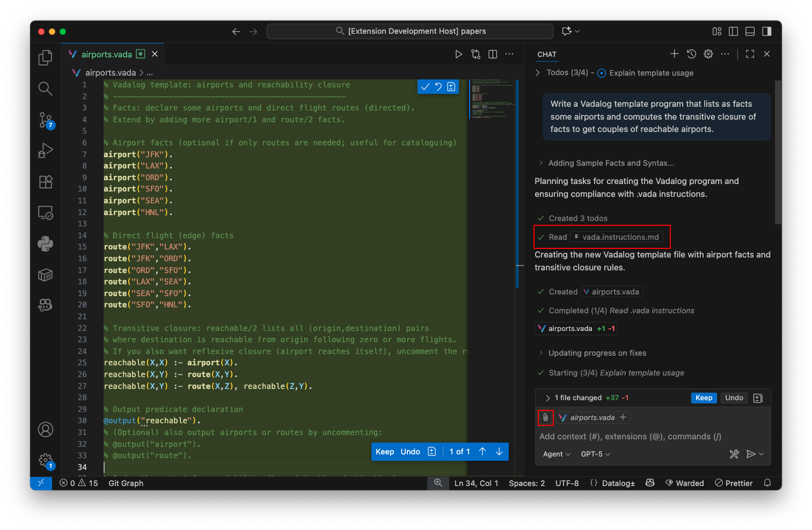This screenshot has width=812, height=530.
Task: Open customize layout button
Action: point(717,32)
